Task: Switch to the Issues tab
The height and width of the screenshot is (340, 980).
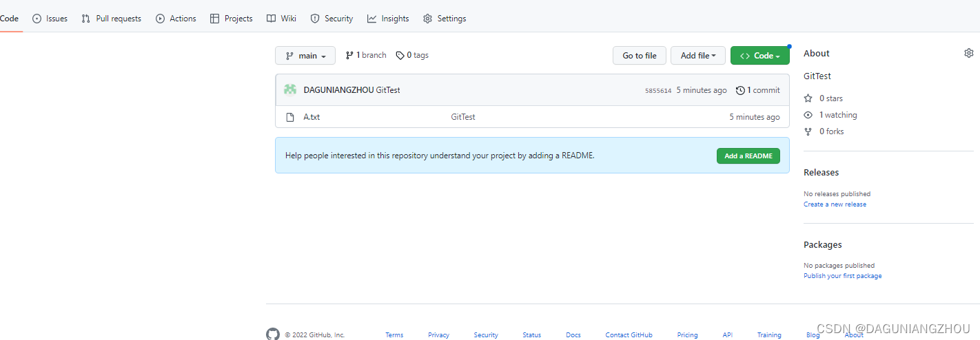Action: click(x=50, y=19)
